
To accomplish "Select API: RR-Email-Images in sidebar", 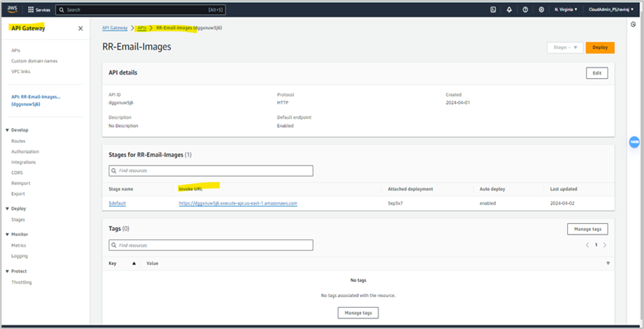I will [x=36, y=100].
